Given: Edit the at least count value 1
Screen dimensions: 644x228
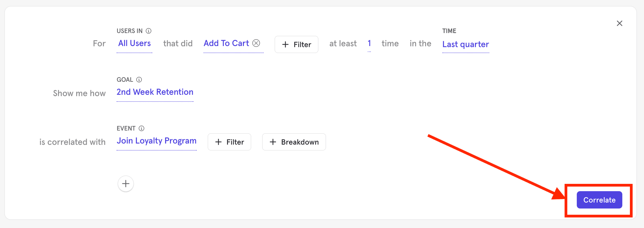Looking at the screenshot, I should 369,43.
